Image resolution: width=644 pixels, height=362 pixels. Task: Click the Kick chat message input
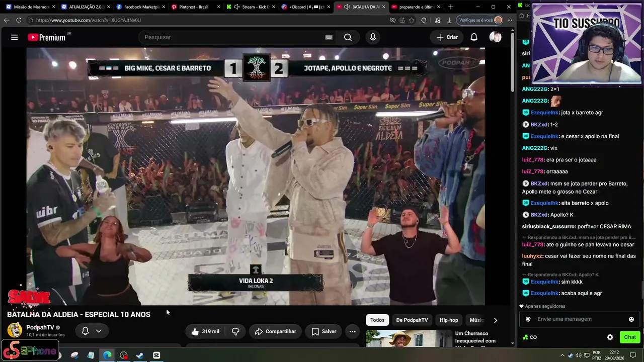pyautogui.click(x=580, y=319)
